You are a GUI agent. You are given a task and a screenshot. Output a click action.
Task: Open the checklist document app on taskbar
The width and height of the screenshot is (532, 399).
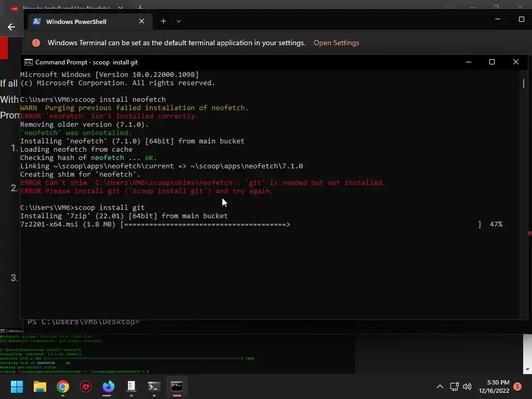click(x=131, y=387)
